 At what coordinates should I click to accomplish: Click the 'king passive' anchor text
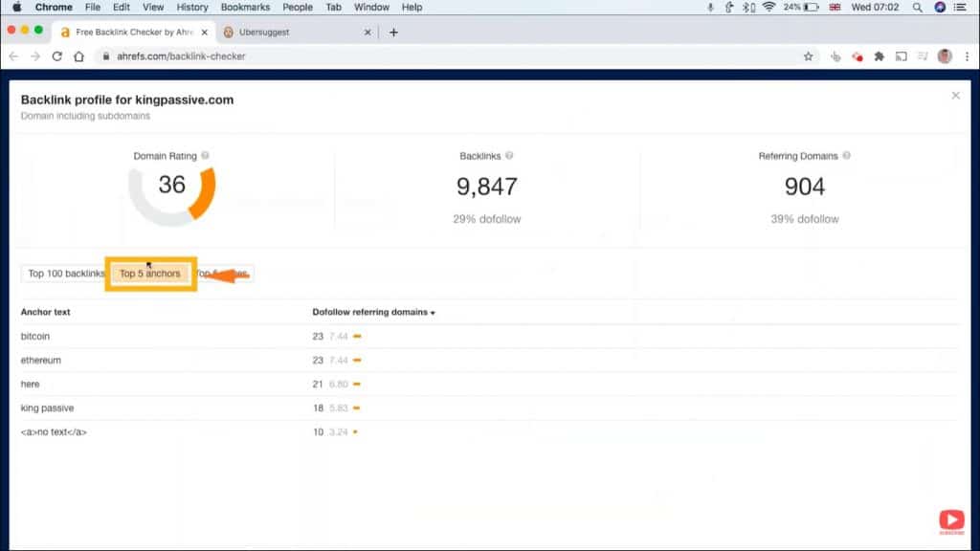click(47, 408)
